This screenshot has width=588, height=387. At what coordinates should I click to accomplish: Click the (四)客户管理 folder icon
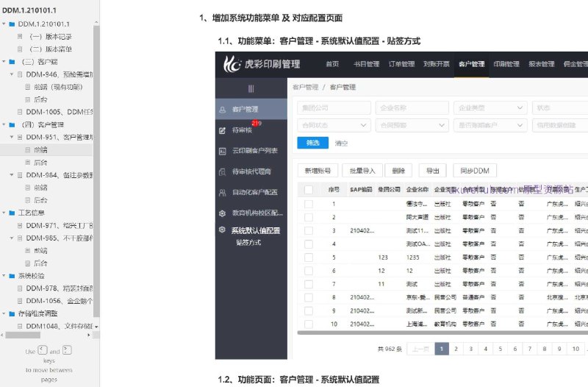coord(12,124)
